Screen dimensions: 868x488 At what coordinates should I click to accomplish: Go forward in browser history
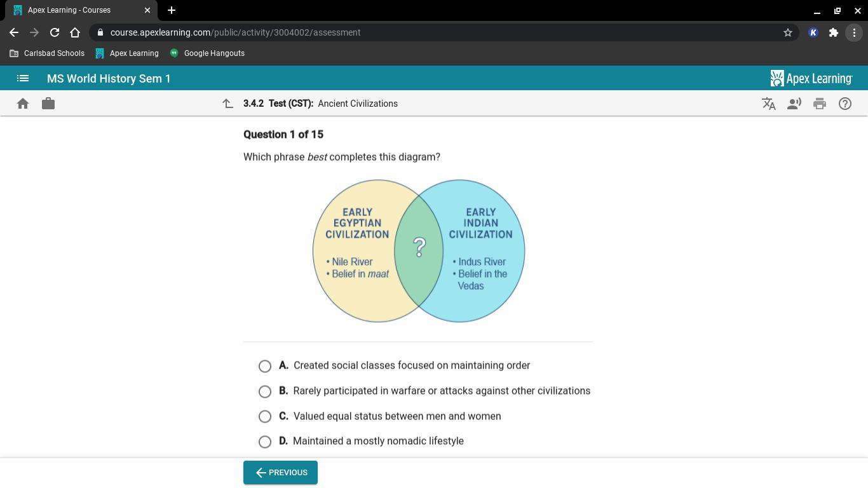tap(34, 32)
